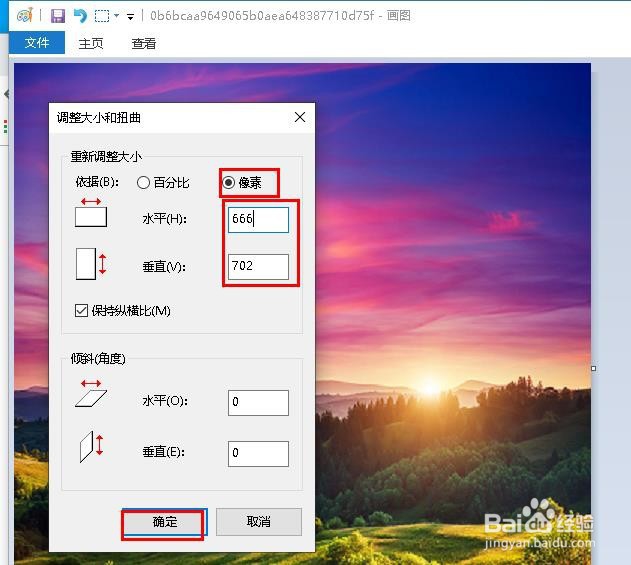
Task: Click the vertical resize 垂直(V) field
Action: (x=258, y=266)
